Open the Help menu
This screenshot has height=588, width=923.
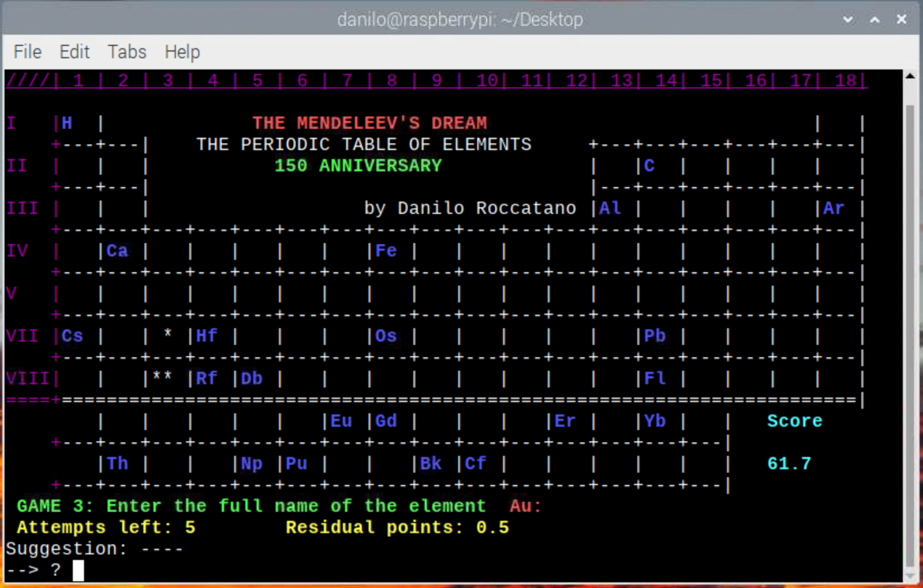pos(181,52)
